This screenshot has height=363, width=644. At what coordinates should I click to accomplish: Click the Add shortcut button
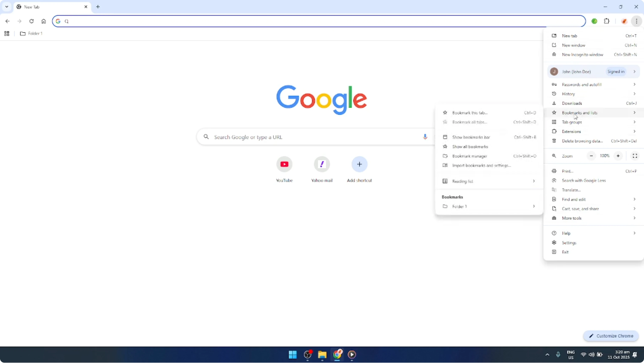(359, 169)
